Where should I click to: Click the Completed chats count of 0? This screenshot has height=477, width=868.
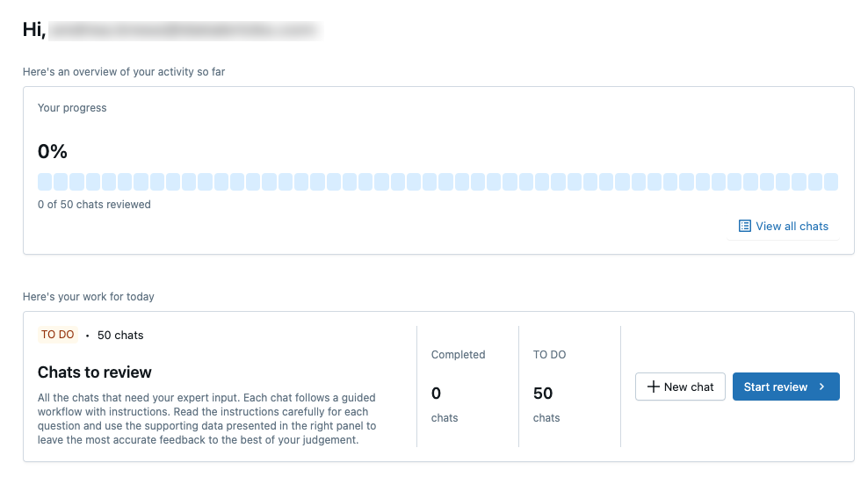tap(437, 393)
